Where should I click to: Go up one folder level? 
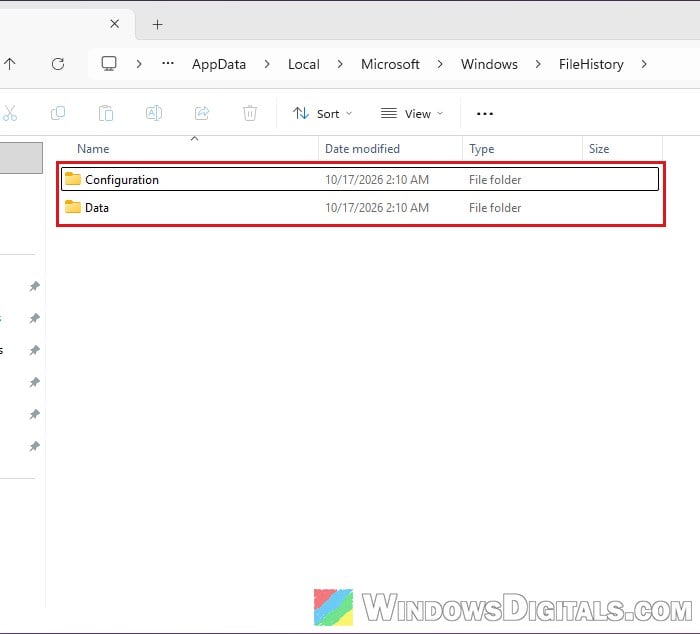[x=9, y=64]
